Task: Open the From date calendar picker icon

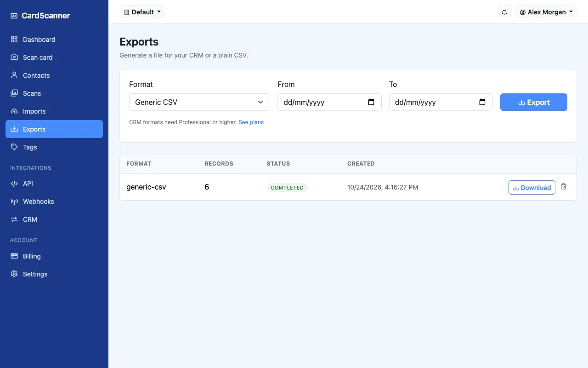Action: [371, 102]
